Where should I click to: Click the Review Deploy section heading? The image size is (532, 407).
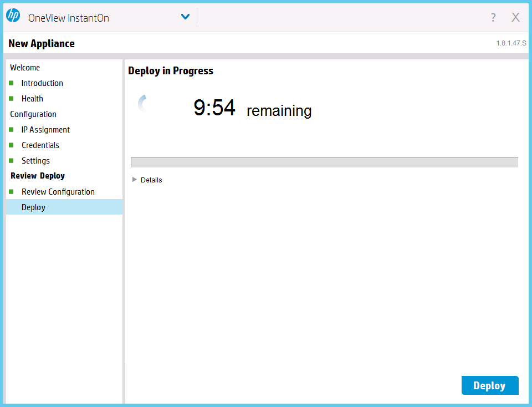click(38, 176)
